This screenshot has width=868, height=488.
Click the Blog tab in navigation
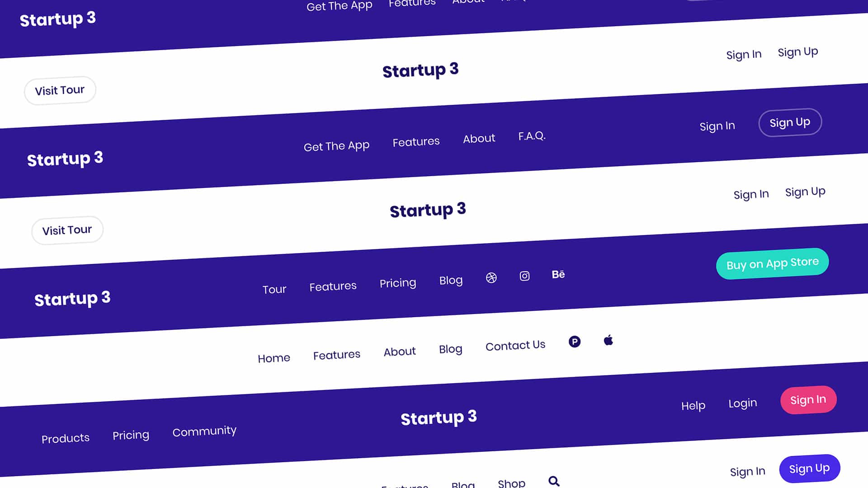451,281
